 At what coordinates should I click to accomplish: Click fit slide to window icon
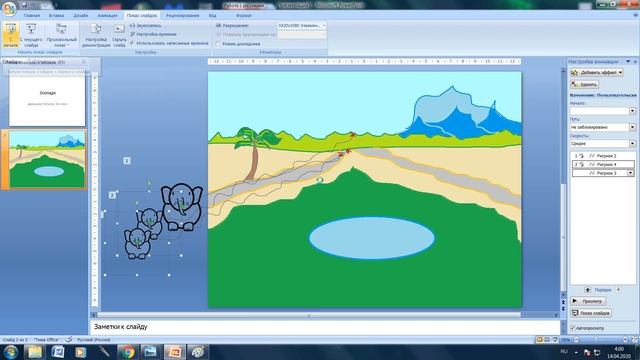(x=634, y=340)
